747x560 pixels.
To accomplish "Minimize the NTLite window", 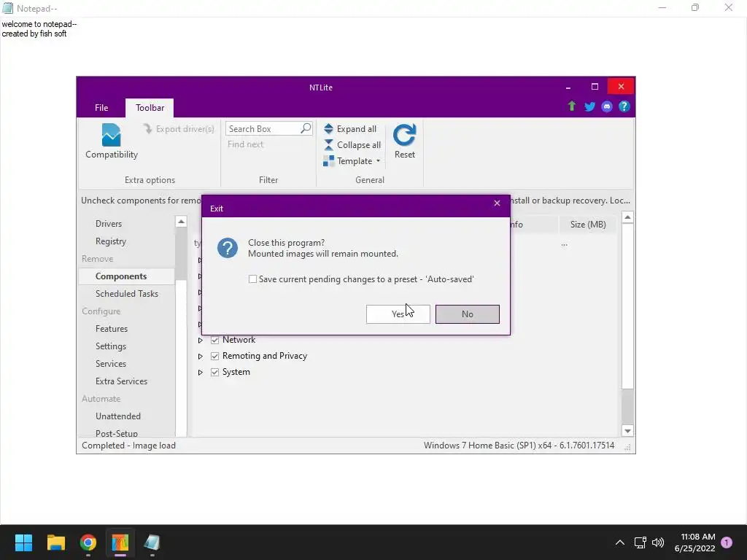I will pyautogui.click(x=568, y=87).
